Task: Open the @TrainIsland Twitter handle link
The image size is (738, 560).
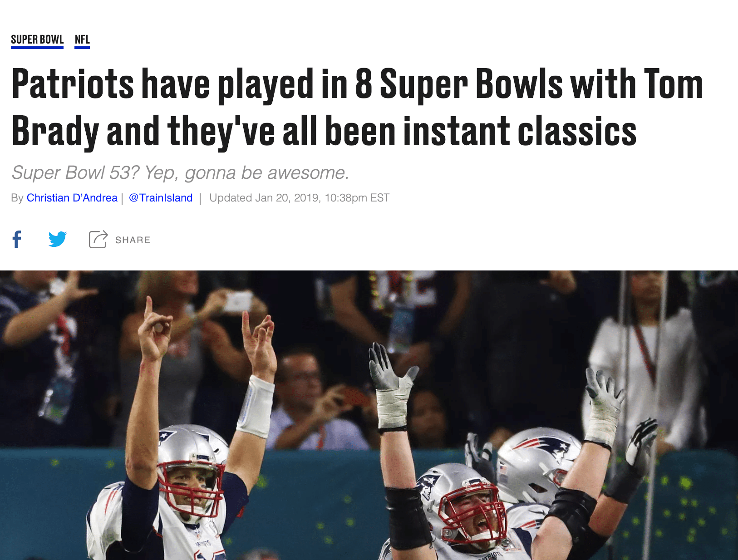Action: [x=161, y=198]
